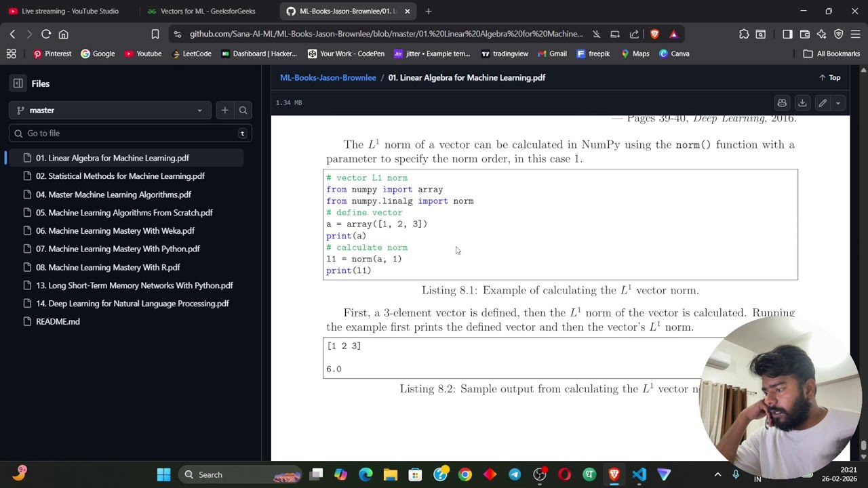Open tradingview bookmark
The width and height of the screenshot is (868, 488).
click(x=505, y=54)
